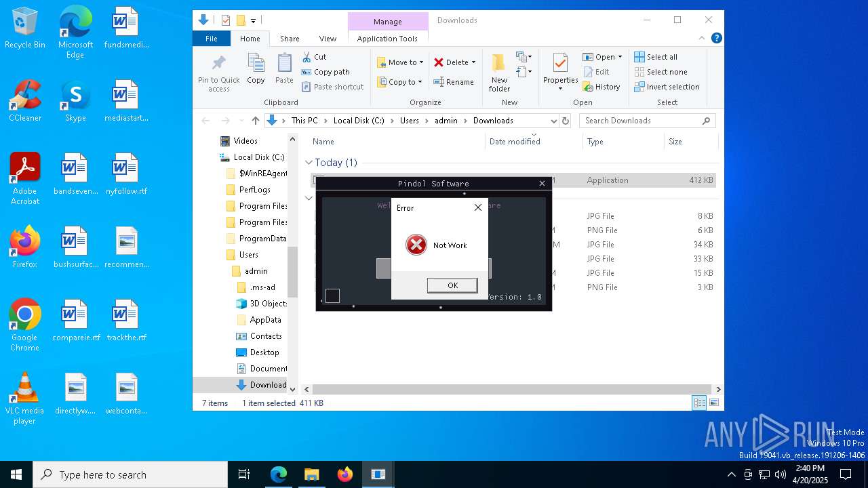Click the Edit ribbon item
868x488 pixels.
(595, 72)
